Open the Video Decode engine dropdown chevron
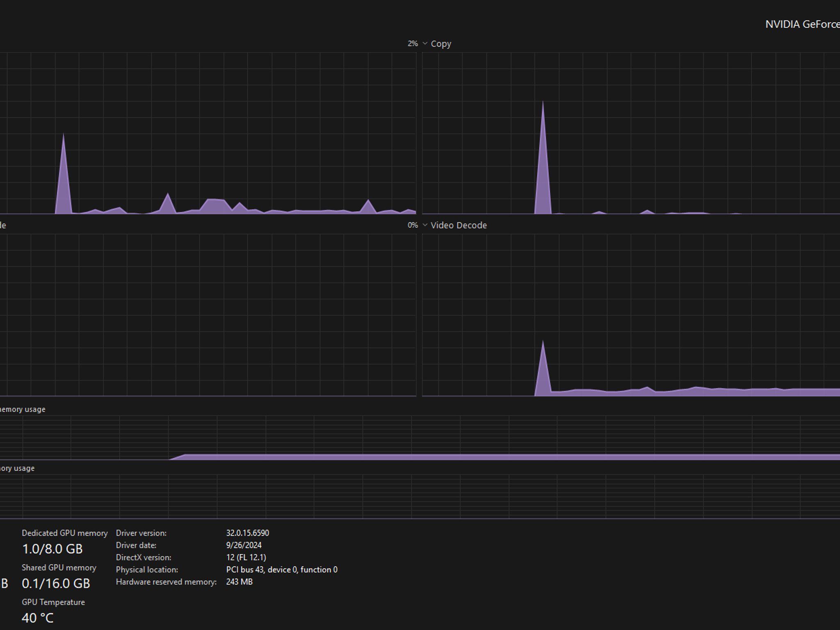Viewport: 840px width, 630px height. (425, 225)
